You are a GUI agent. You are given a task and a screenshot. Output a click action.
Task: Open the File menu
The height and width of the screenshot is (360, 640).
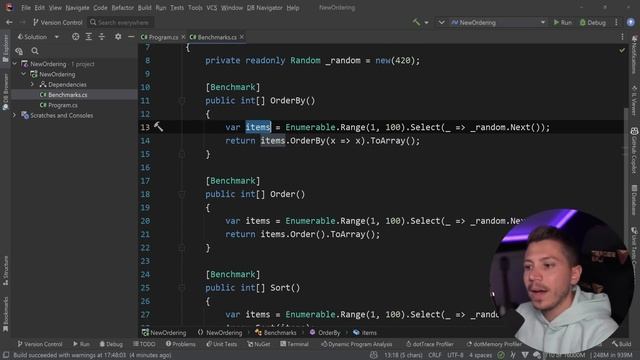tap(26, 8)
